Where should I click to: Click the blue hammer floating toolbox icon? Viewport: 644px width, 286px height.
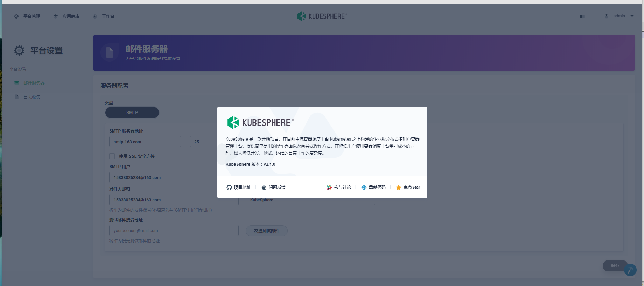pyautogui.click(x=630, y=270)
